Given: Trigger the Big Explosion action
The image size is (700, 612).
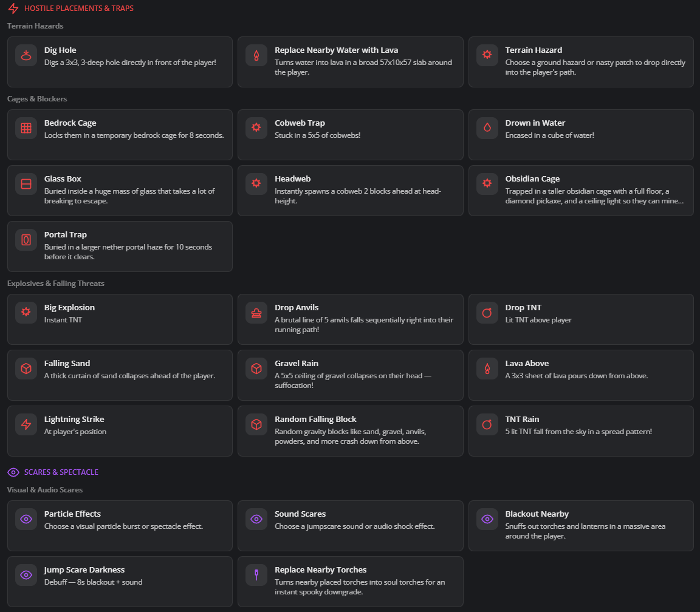Looking at the screenshot, I should click(120, 319).
